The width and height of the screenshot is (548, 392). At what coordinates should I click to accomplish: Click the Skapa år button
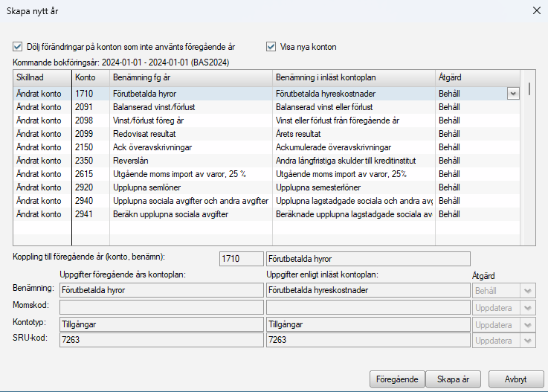tap(453, 379)
